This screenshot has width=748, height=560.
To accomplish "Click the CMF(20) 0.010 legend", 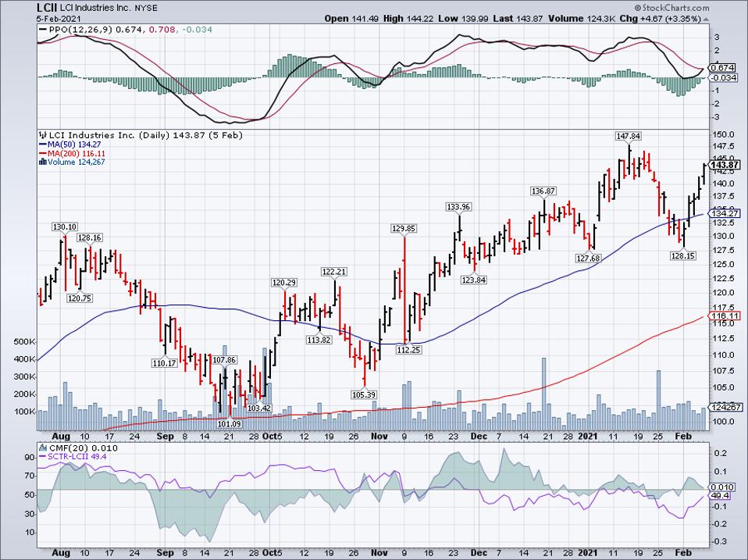I will (83, 448).
